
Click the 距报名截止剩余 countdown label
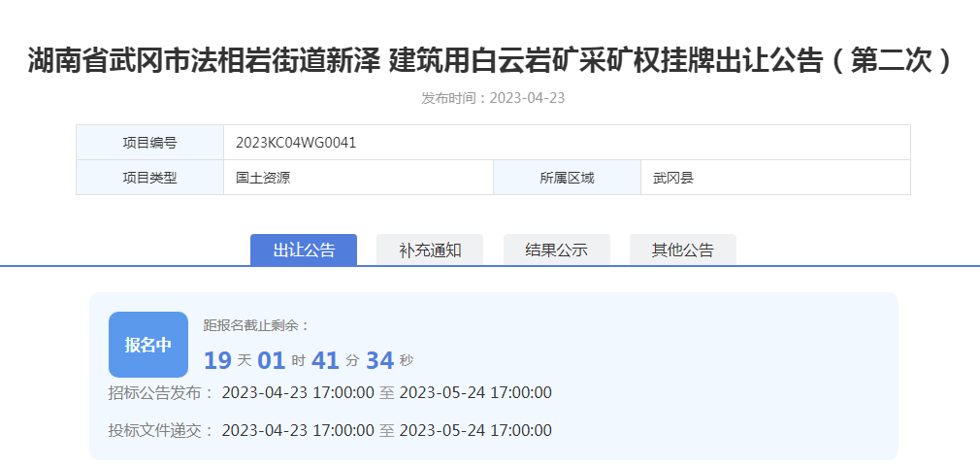point(256,325)
